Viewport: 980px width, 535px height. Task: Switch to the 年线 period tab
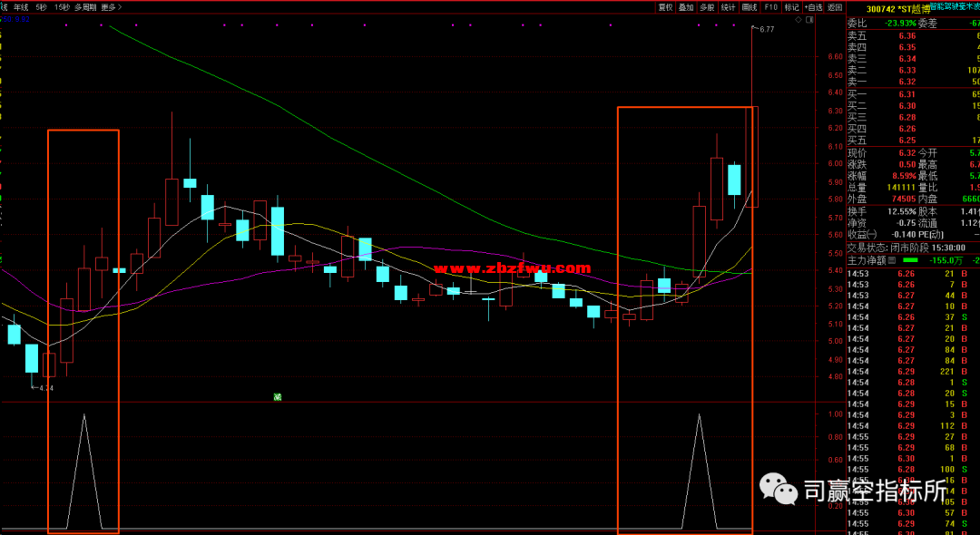coord(21,7)
